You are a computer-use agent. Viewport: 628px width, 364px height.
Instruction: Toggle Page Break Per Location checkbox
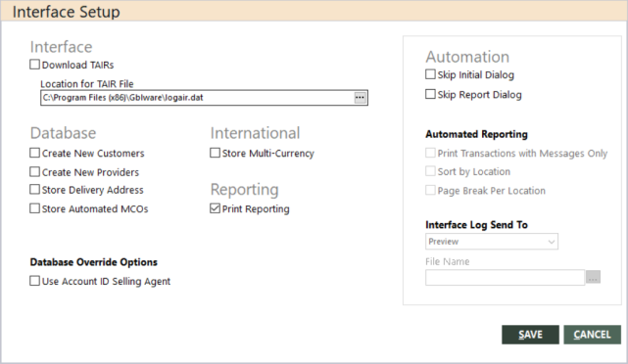tap(430, 190)
